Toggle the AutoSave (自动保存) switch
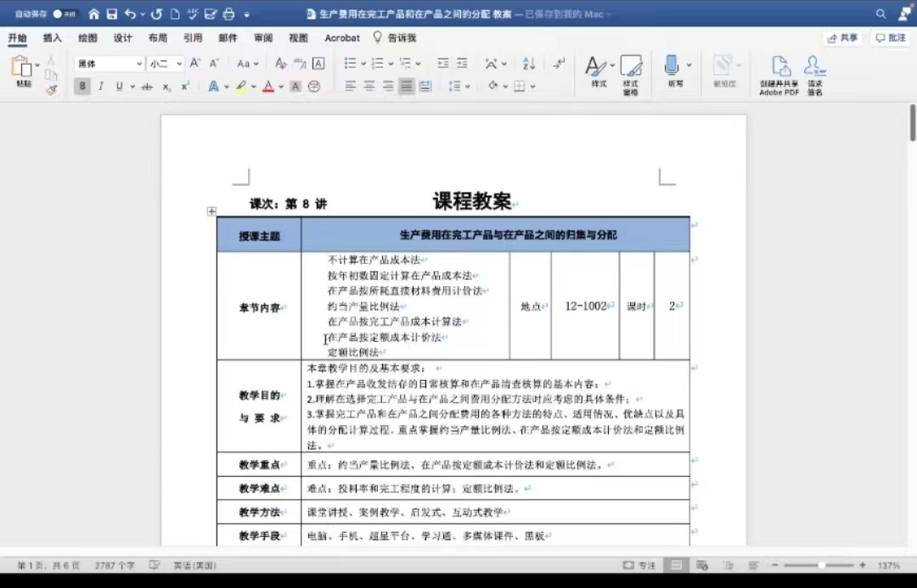 pyautogui.click(x=64, y=14)
